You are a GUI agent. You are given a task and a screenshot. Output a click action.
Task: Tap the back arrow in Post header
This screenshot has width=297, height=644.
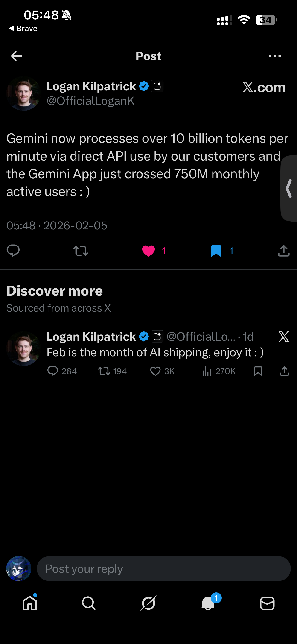(x=17, y=56)
